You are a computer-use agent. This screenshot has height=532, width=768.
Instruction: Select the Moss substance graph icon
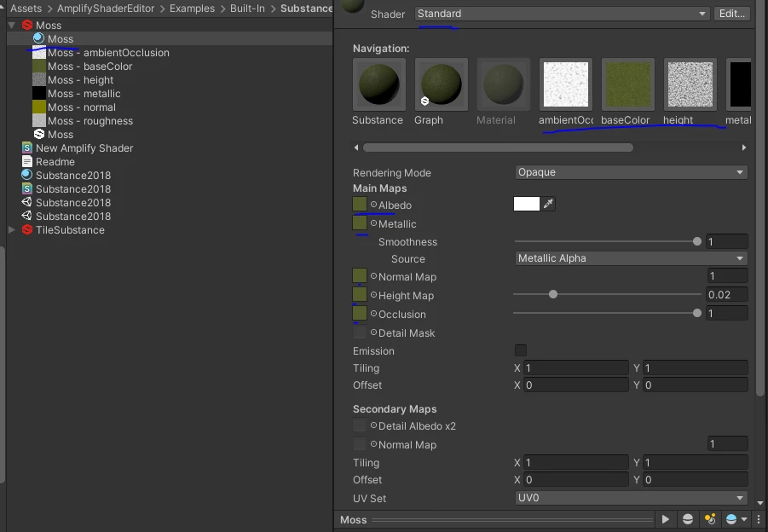[x=39, y=134]
